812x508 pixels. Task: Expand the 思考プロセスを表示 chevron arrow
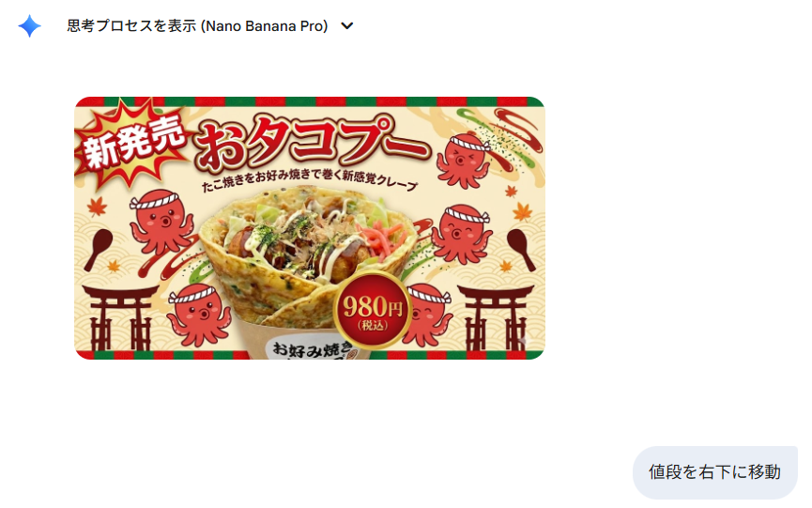347,26
